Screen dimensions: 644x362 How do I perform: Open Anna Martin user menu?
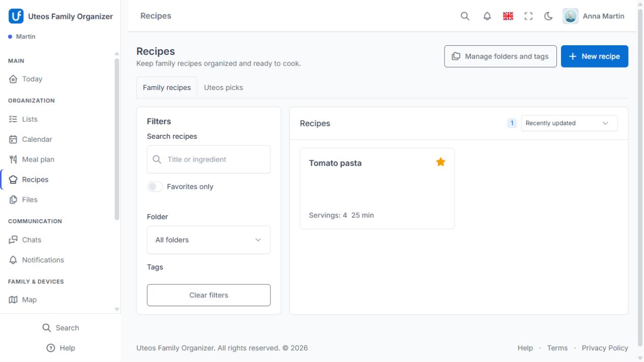[594, 16]
